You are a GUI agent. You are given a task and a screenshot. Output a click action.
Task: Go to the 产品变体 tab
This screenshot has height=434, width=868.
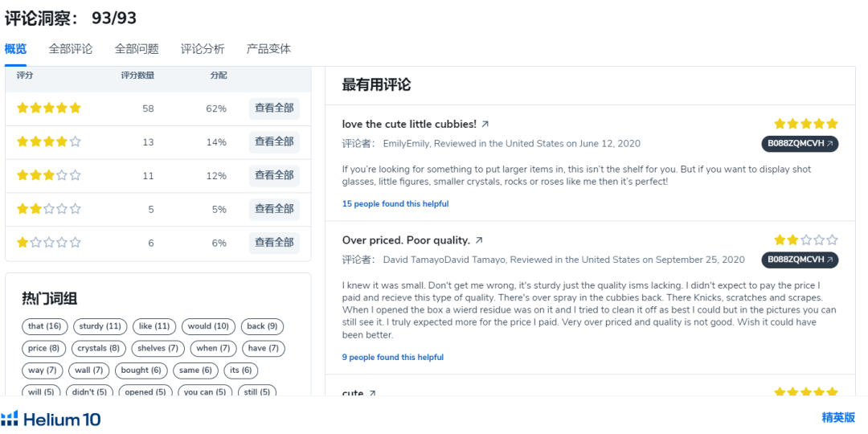click(x=268, y=49)
